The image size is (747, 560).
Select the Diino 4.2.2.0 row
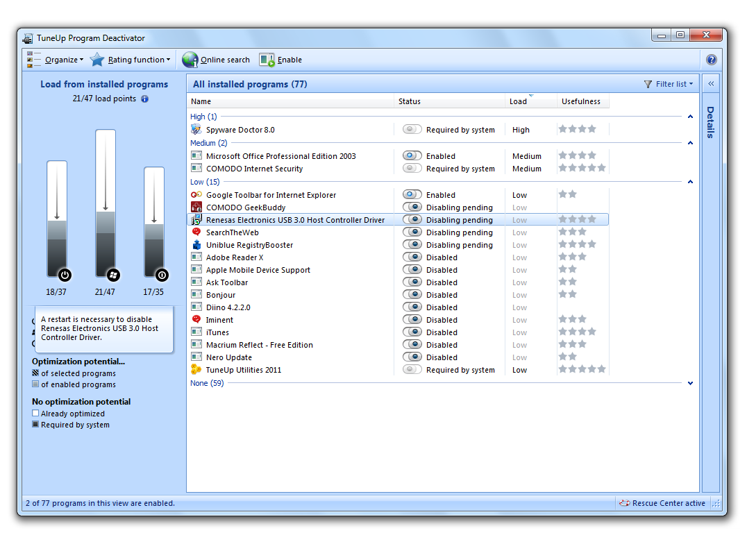[398, 307]
